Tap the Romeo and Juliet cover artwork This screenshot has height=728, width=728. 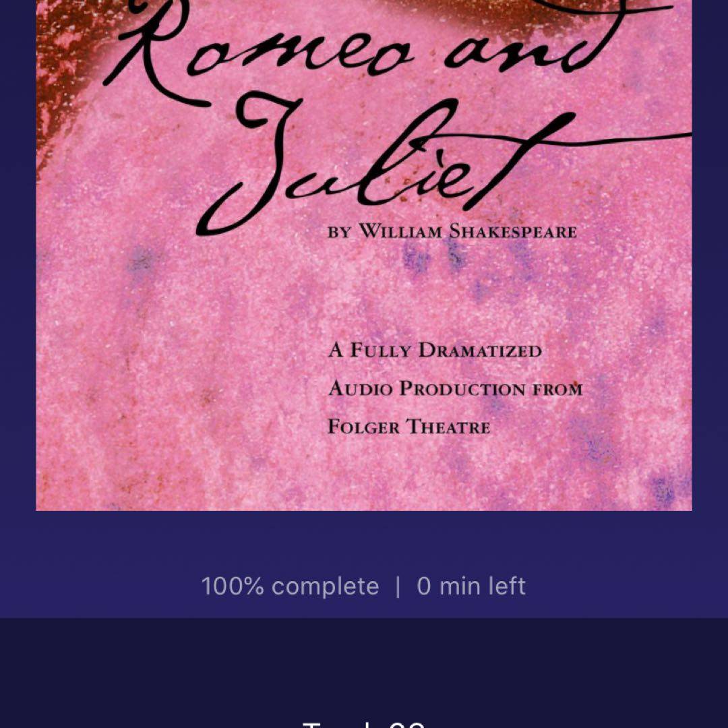tap(363, 255)
